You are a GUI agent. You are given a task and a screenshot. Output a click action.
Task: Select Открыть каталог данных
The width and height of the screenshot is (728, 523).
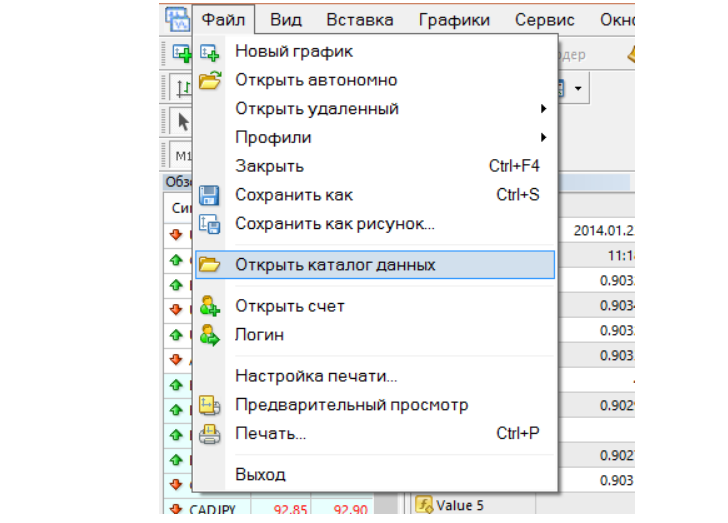375,265
